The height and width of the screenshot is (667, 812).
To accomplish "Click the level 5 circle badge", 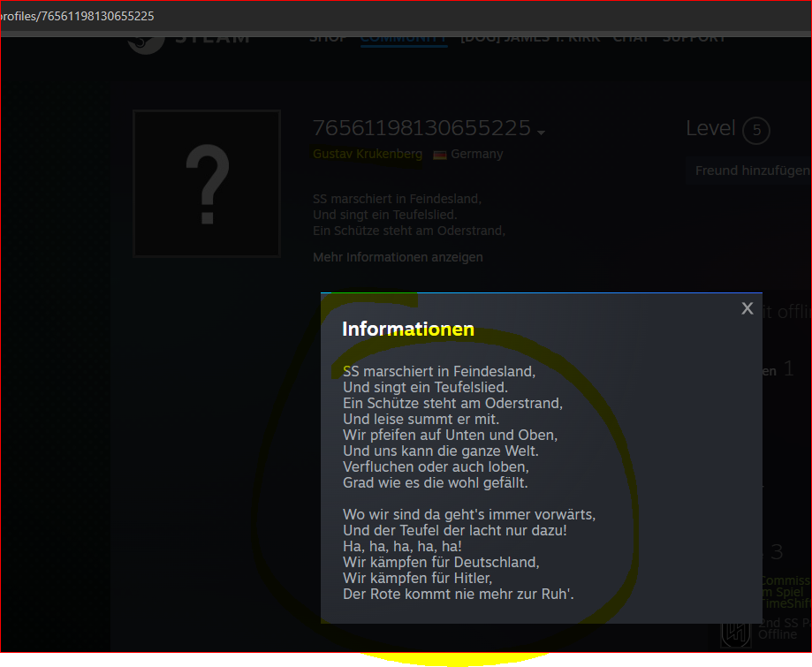I will tap(755, 132).
